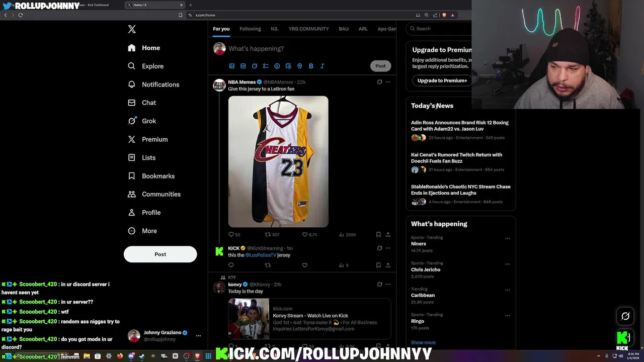Toggle bold formatting in composer

(x=311, y=66)
